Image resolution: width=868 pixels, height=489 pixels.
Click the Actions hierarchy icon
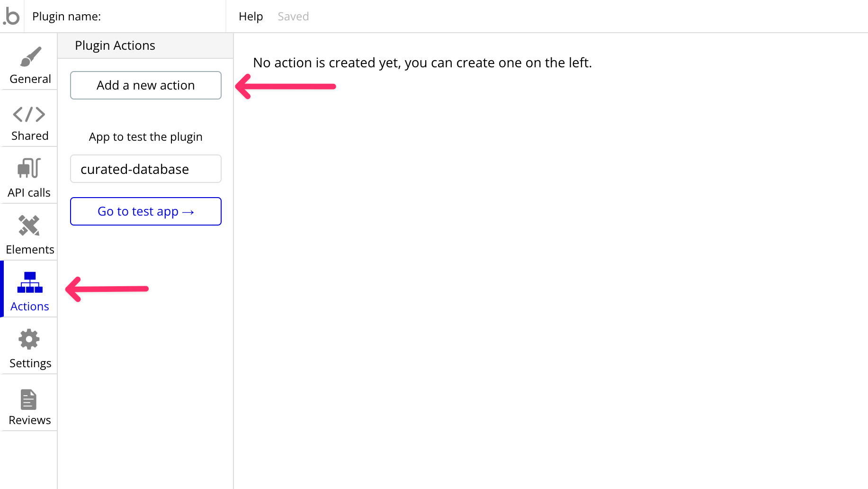pyautogui.click(x=30, y=282)
